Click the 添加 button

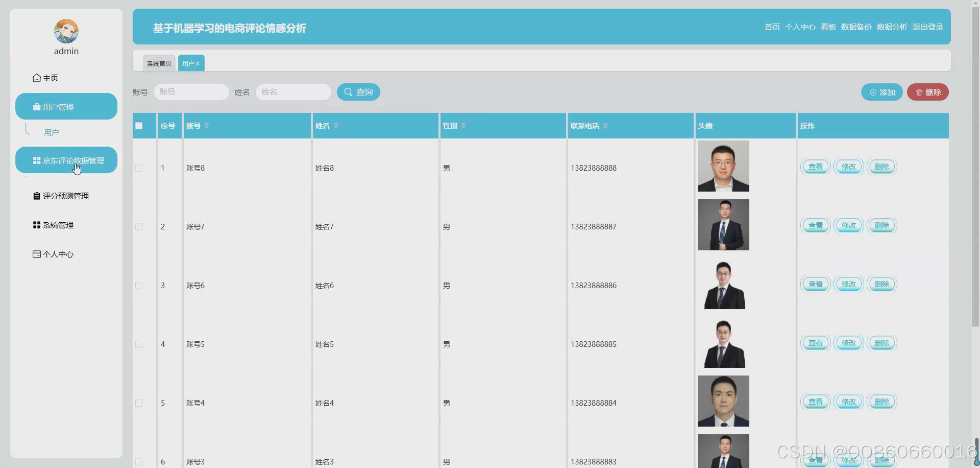(882, 92)
